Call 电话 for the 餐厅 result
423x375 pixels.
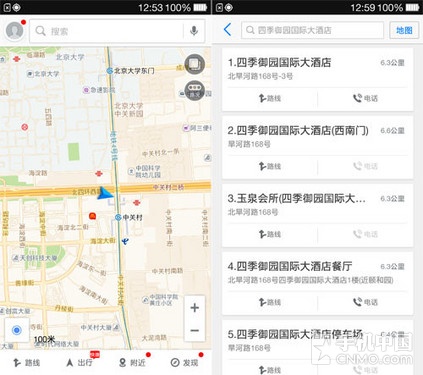click(365, 302)
